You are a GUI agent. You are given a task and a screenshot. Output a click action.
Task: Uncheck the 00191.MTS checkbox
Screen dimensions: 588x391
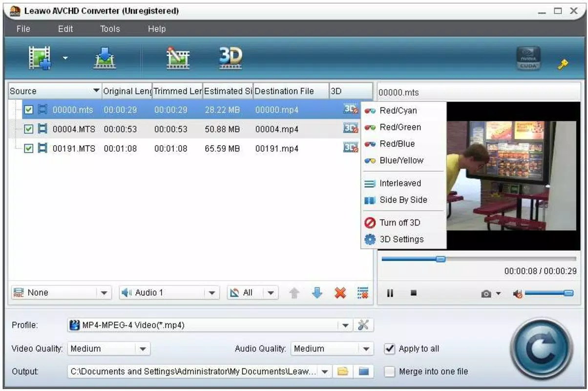pyautogui.click(x=29, y=148)
